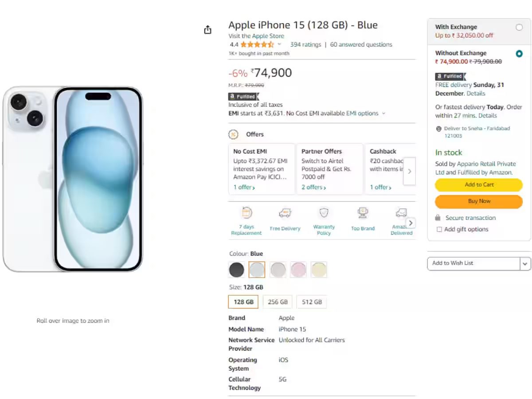
Task: Click the Offers discount badge icon
Action: [233, 134]
